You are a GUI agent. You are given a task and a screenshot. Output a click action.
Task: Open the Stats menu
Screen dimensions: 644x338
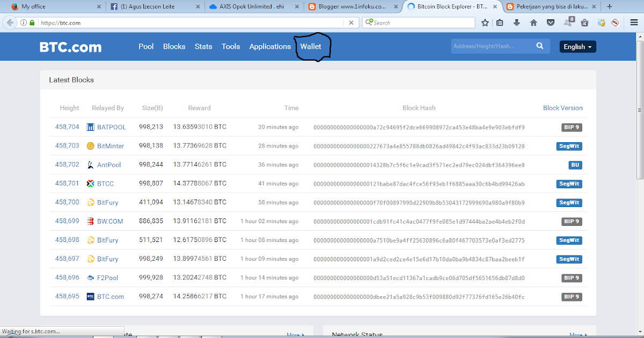pyautogui.click(x=203, y=47)
